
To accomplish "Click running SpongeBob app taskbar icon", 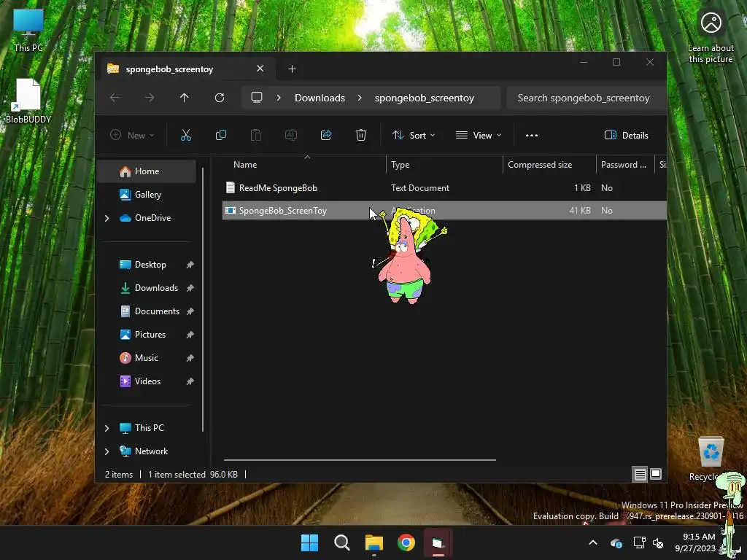I will [x=438, y=542].
